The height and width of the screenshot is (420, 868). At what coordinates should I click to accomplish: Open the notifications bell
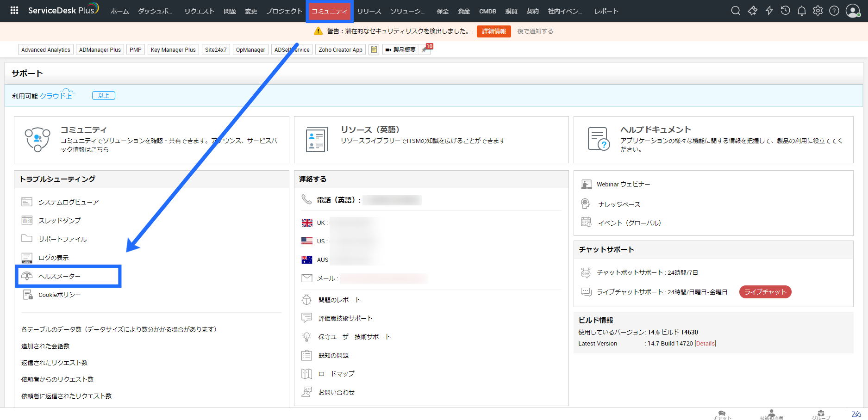pyautogui.click(x=801, y=11)
